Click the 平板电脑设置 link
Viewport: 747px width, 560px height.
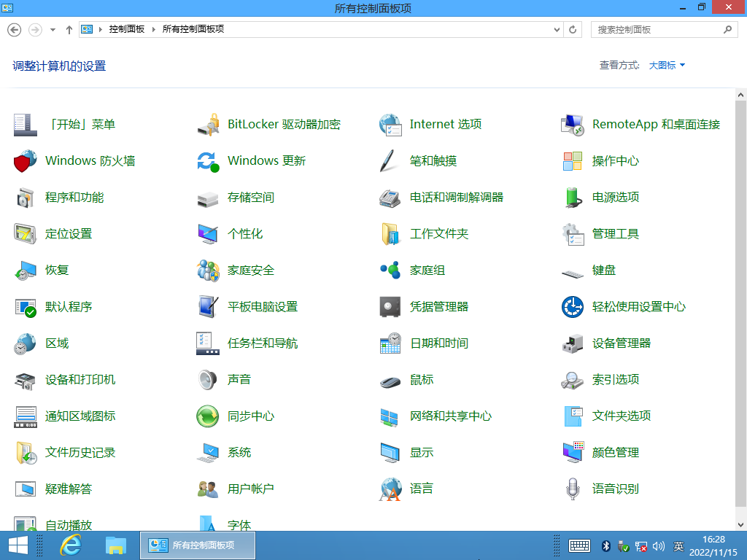pos(263,307)
